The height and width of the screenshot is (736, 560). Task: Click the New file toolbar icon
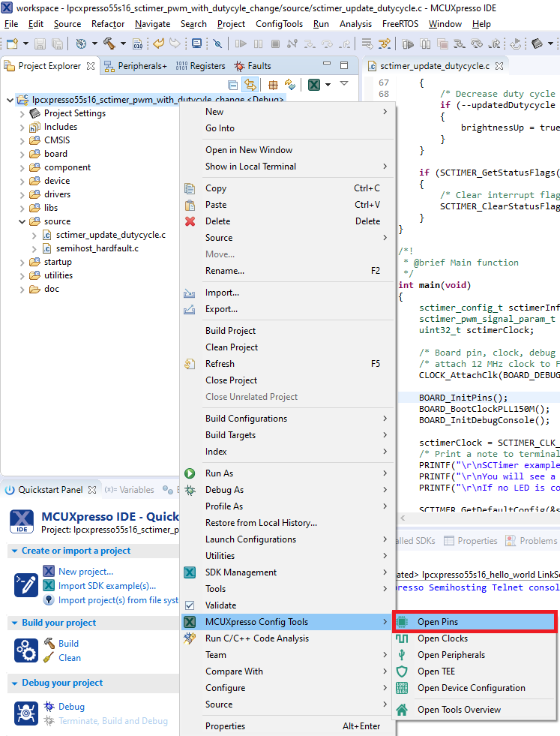(x=12, y=44)
